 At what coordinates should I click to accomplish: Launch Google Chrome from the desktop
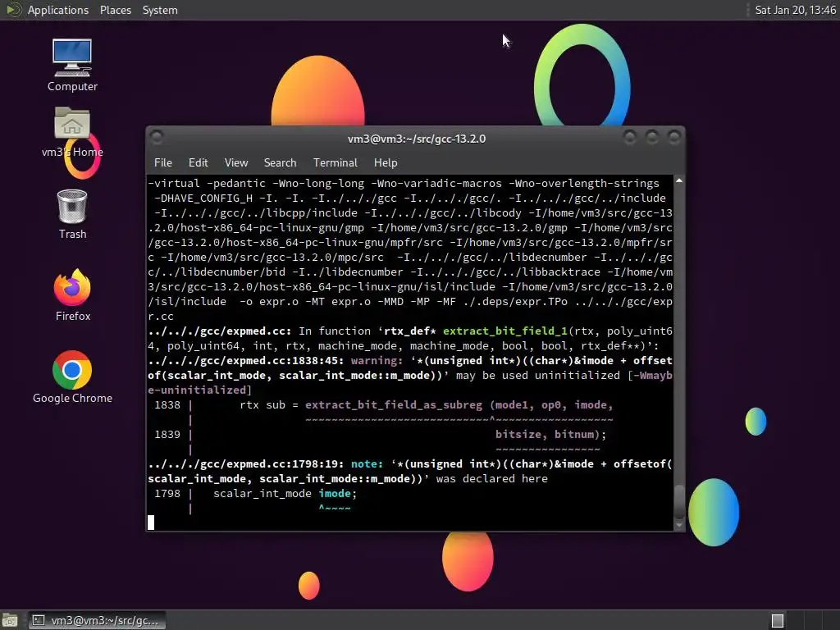72,377
